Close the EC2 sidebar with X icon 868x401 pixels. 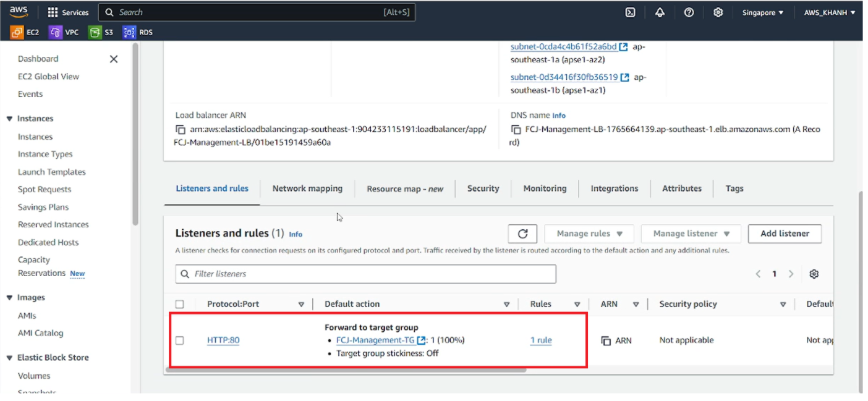click(114, 59)
